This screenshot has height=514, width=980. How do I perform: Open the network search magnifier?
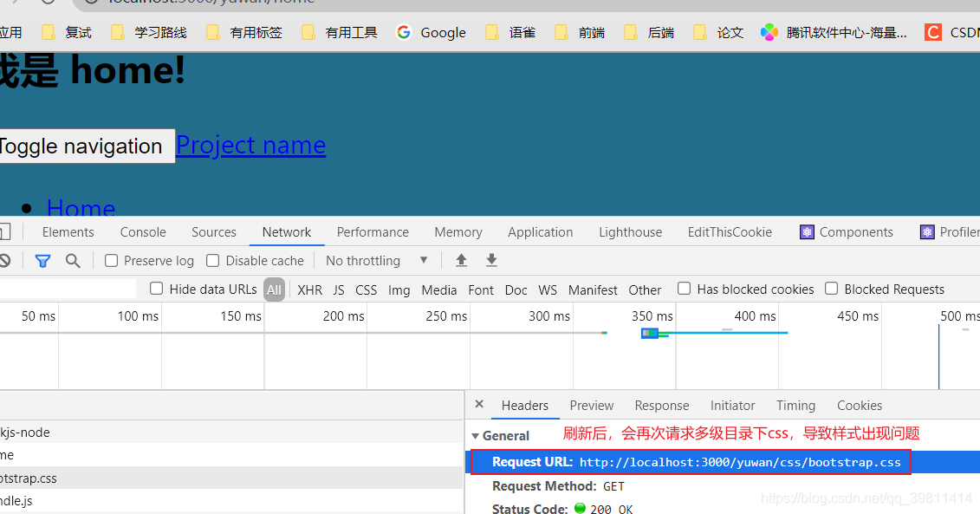point(73,261)
